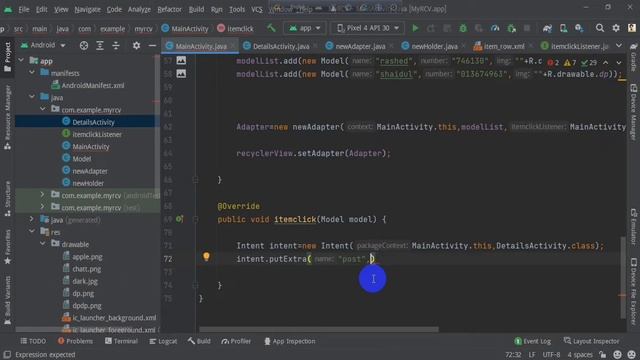Expand the java (generated) folder
The width and height of the screenshot is (640, 360).
(32, 220)
